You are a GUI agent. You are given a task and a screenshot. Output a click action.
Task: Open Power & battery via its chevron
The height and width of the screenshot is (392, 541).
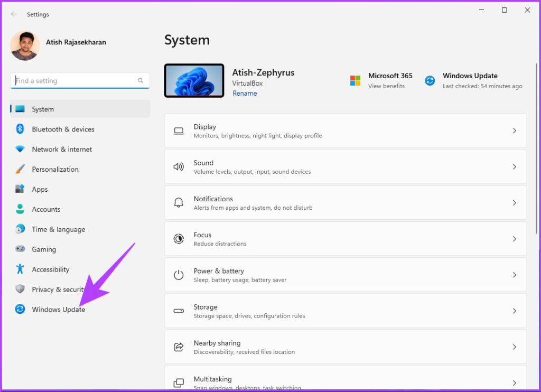pos(514,275)
